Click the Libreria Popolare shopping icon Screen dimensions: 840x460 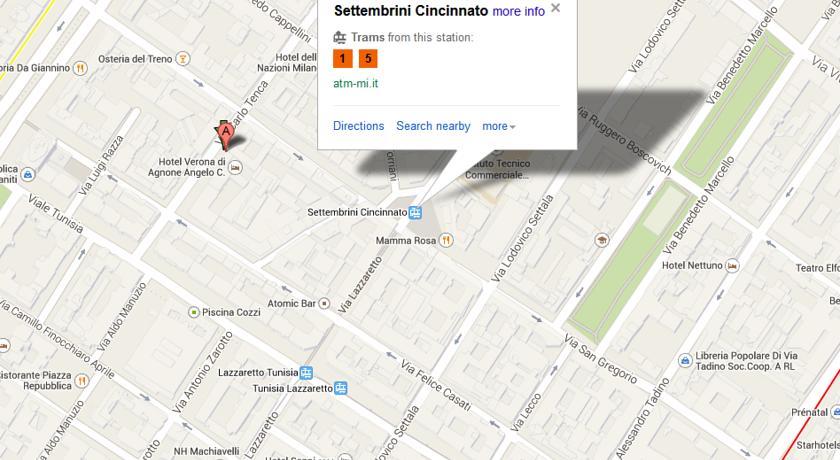685,360
